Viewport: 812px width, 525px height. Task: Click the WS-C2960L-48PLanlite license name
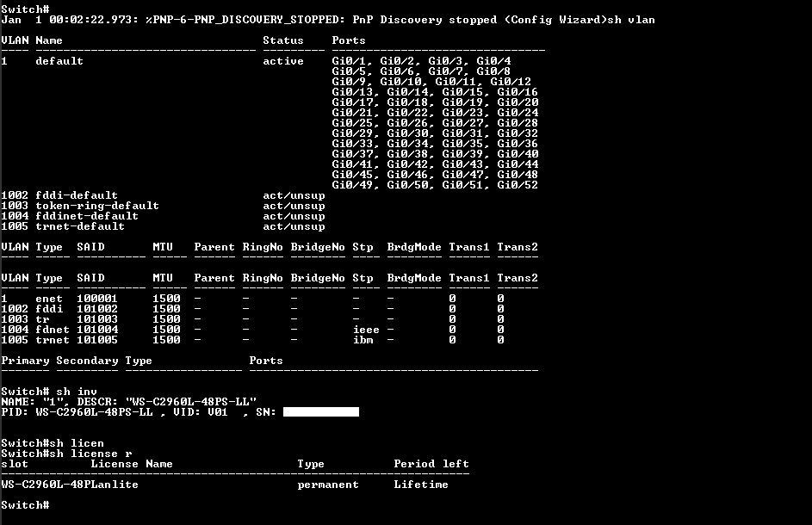(70, 484)
